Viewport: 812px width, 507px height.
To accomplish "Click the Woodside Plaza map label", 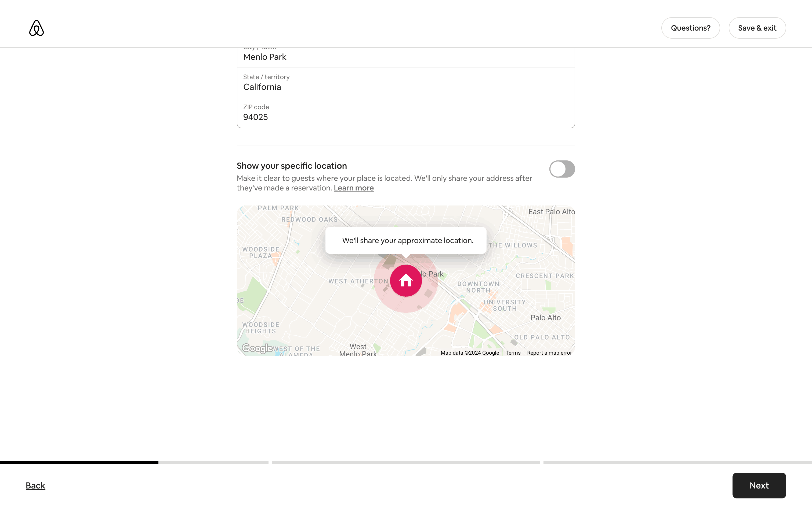I will (x=261, y=252).
